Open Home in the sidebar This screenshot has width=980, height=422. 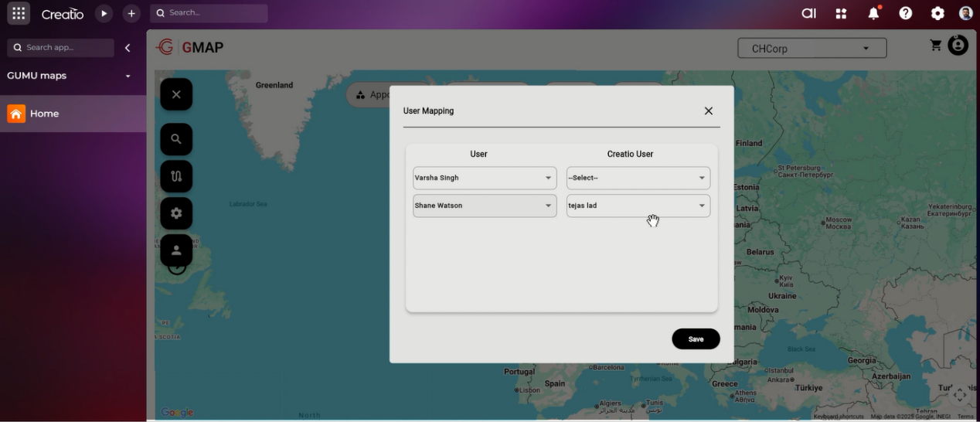pyautogui.click(x=73, y=114)
